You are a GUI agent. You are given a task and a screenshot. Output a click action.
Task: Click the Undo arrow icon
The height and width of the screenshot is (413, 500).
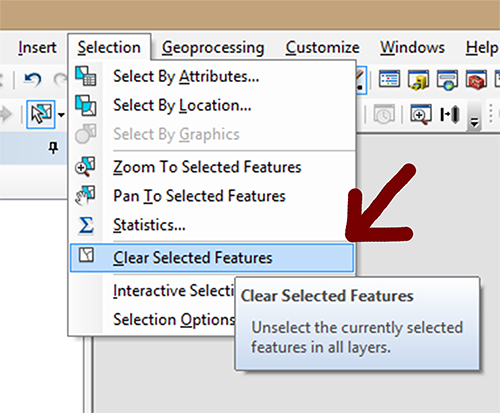click(33, 80)
